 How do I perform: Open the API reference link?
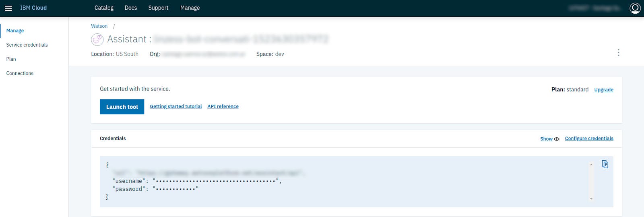click(x=223, y=107)
